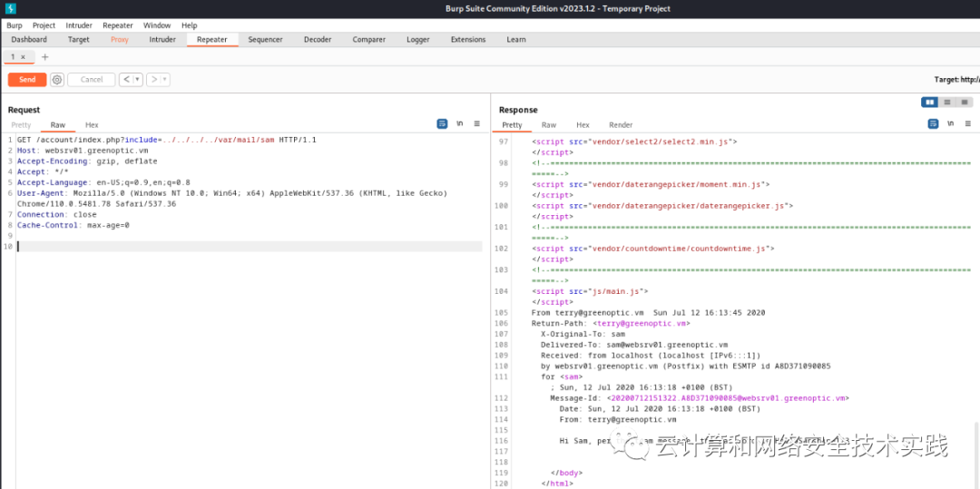980x489 pixels.
Task: Select the Request Raw view tab
Action: [58, 125]
